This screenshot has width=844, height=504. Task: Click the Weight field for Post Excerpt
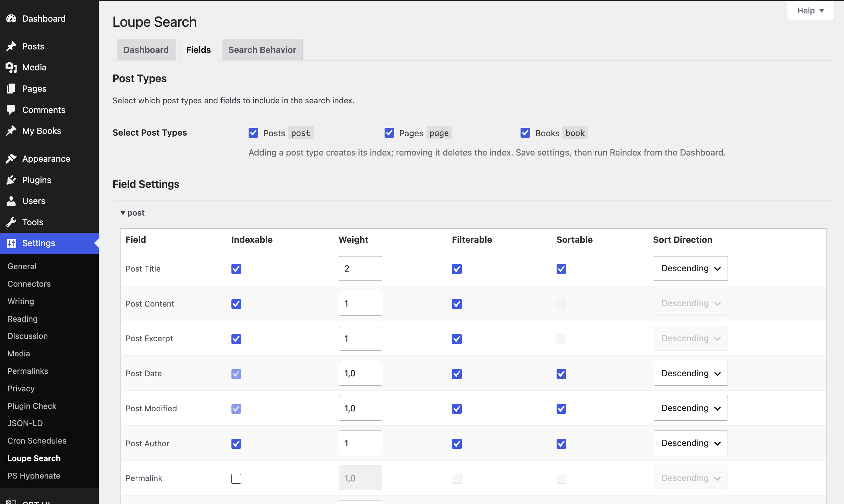click(360, 339)
